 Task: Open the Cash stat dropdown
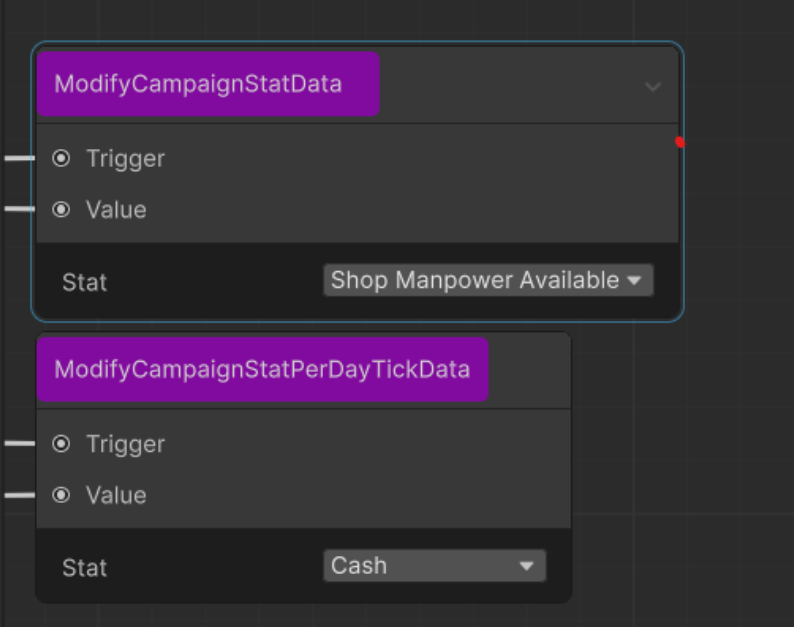tap(435, 566)
